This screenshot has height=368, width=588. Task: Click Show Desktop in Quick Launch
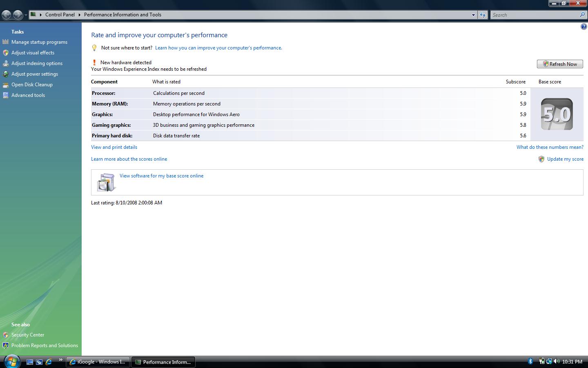tap(30, 362)
